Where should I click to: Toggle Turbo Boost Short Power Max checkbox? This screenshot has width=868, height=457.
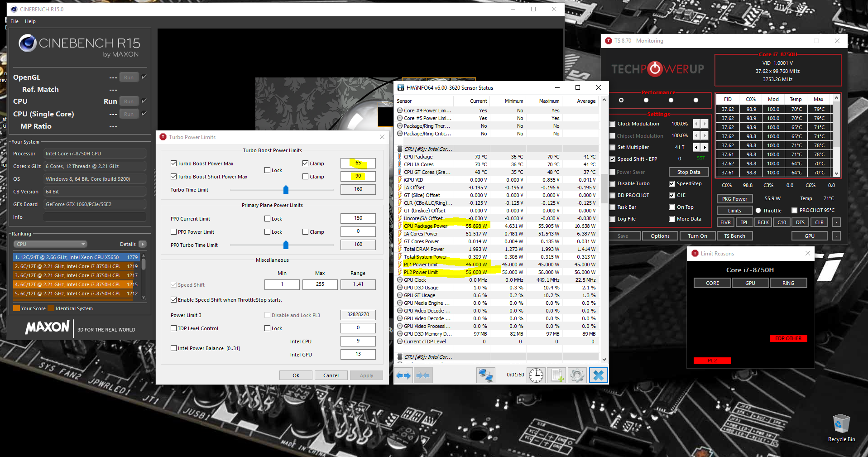pyautogui.click(x=173, y=177)
